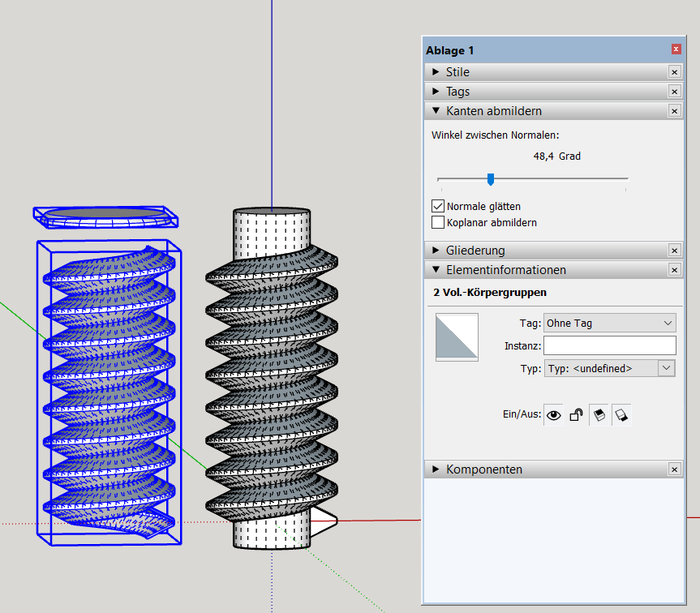Click the padlock lock icon

click(576, 415)
